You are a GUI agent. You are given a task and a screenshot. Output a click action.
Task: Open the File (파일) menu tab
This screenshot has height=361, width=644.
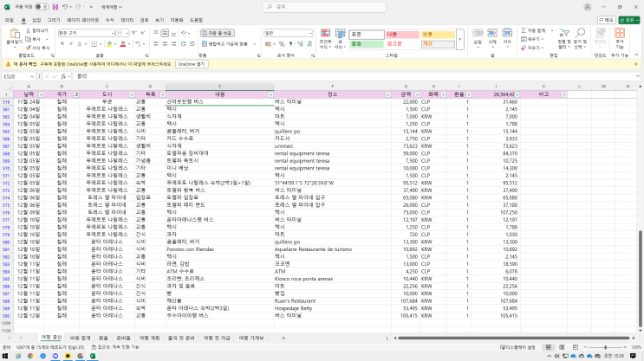pyautogui.click(x=9, y=20)
